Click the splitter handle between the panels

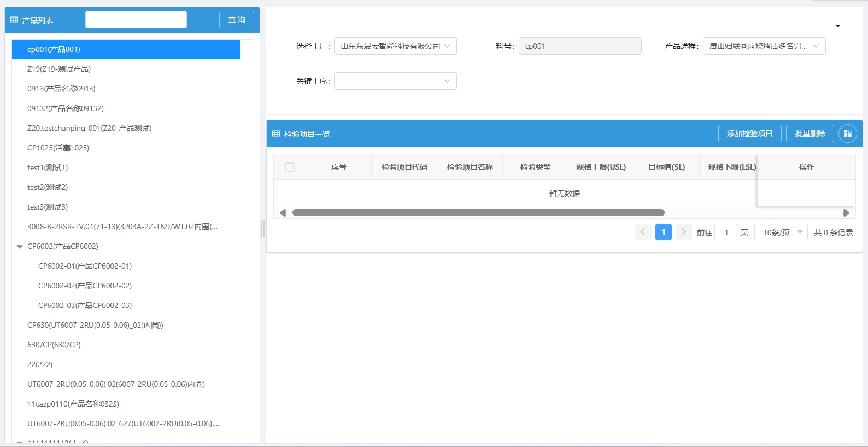[263, 229]
